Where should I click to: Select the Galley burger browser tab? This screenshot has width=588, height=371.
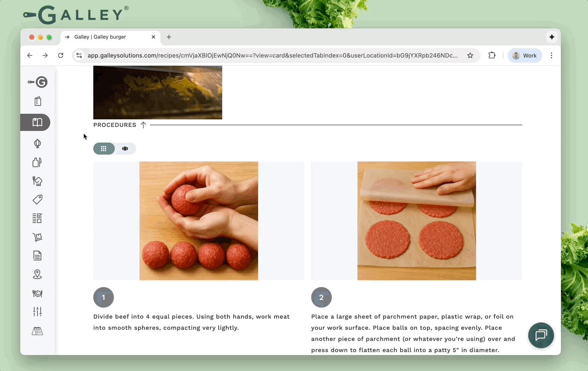coord(107,37)
